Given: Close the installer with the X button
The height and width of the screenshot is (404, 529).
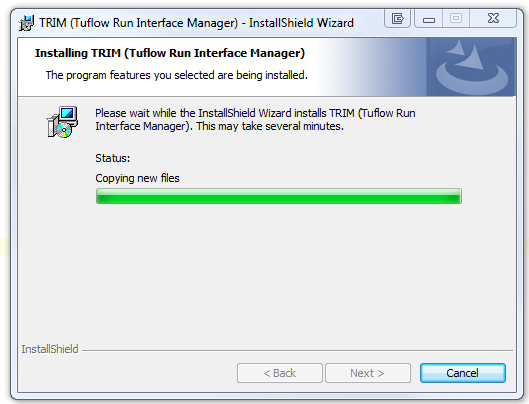Looking at the screenshot, I should (493, 18).
